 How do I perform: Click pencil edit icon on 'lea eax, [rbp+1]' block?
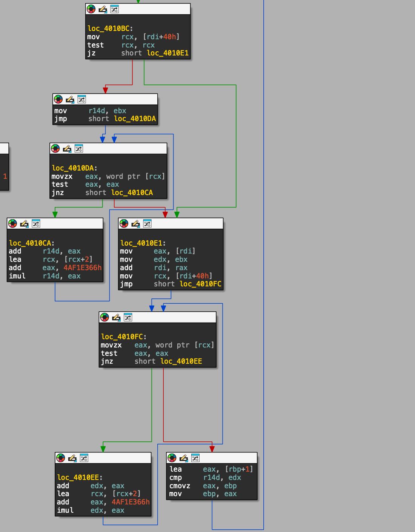(x=183, y=458)
